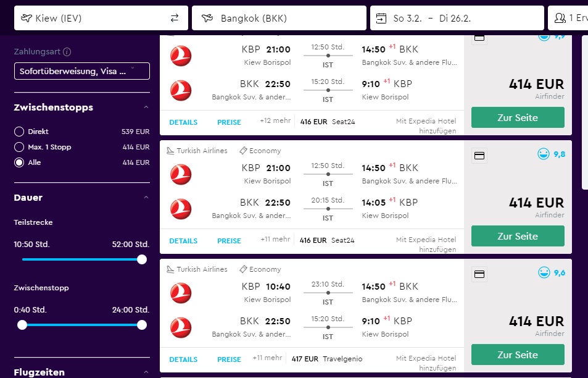Collapse the Dauer filter section
588x378 pixels.
(x=146, y=198)
